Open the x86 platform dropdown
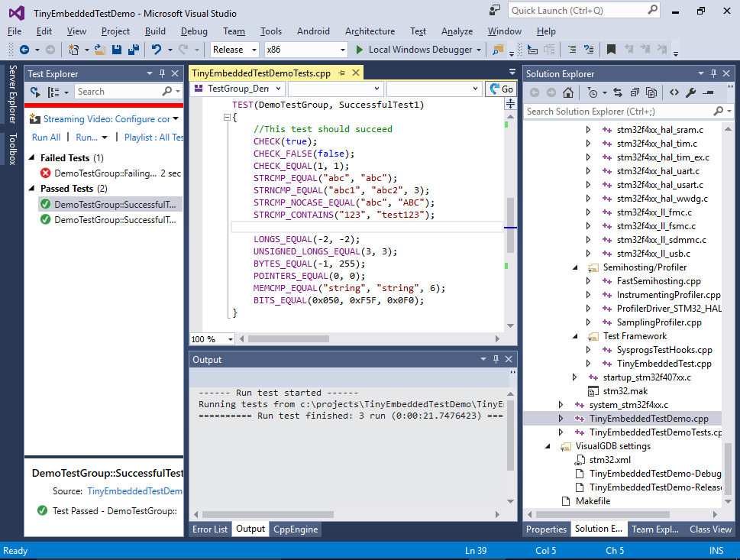740x560 pixels. [x=343, y=50]
